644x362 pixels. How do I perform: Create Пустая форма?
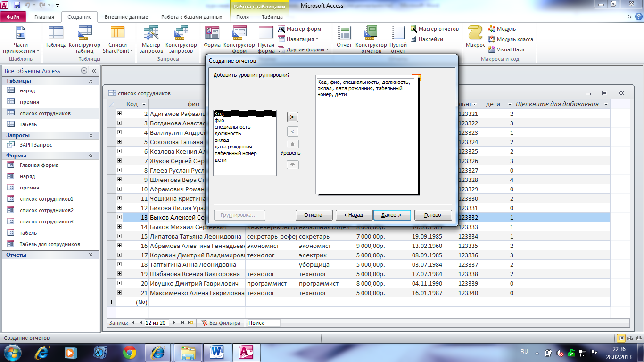pos(266,40)
